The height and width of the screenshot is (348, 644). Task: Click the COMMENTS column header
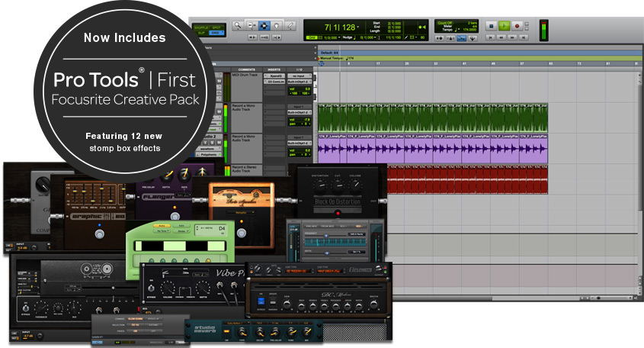coord(247,69)
